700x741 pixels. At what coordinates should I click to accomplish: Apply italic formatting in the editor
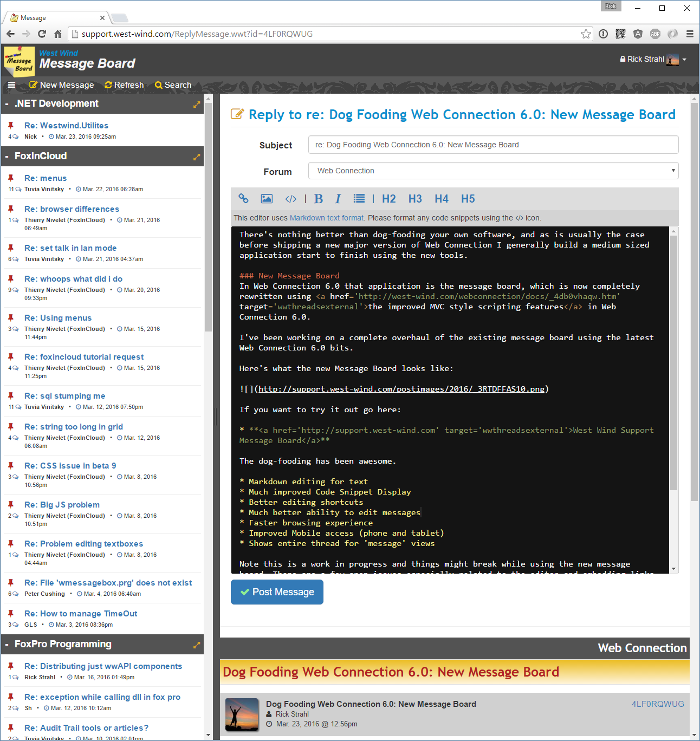338,199
